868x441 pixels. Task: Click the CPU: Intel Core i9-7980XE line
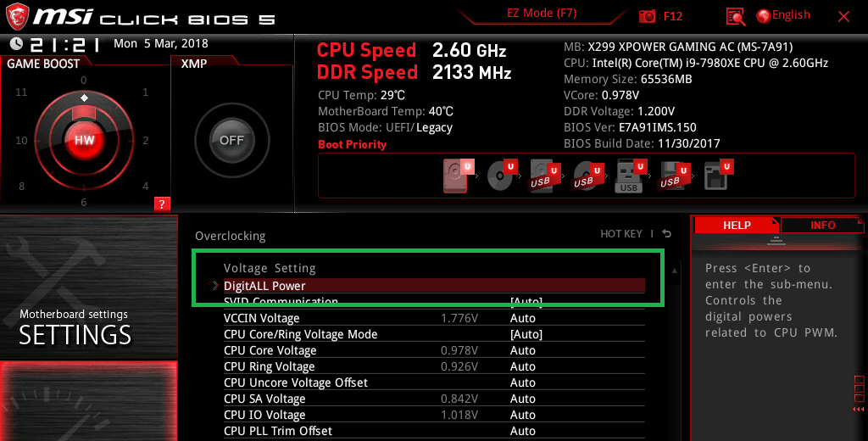[696, 63]
